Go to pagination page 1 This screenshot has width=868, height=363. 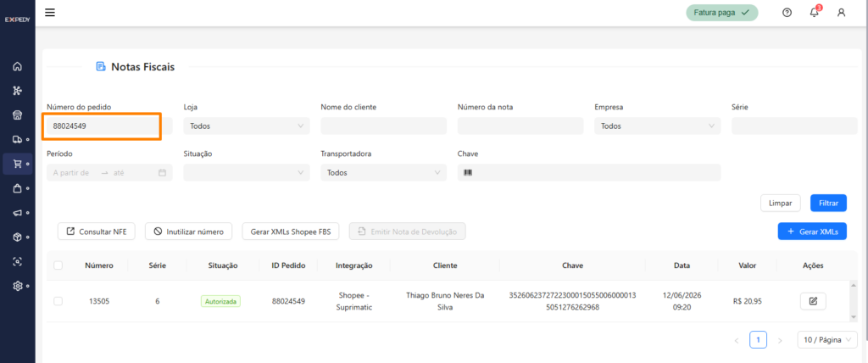[x=758, y=340]
